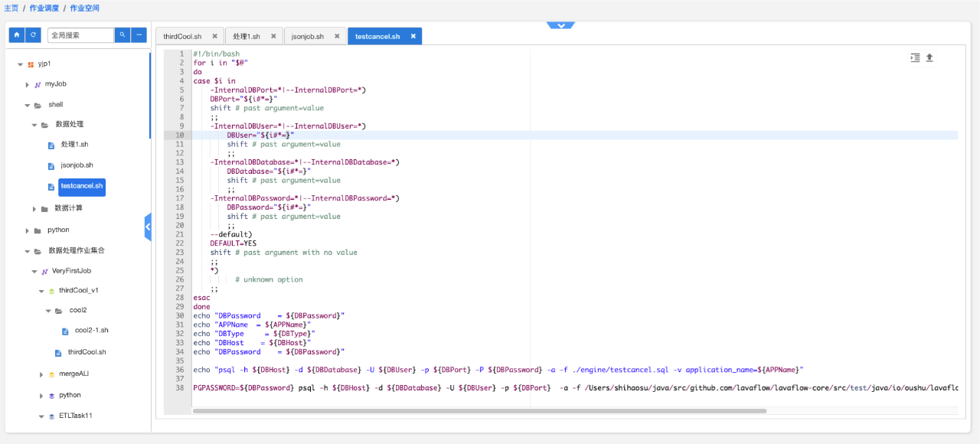The width and height of the screenshot is (980, 444).
Task: Click the file icon beside thirdCool.sh in tree
Action: [58, 352]
